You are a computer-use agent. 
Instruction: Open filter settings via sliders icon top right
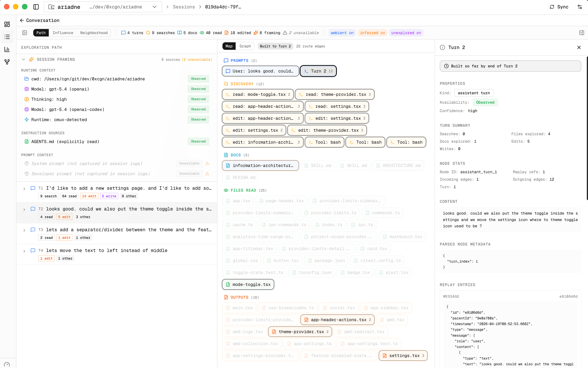(580, 7)
